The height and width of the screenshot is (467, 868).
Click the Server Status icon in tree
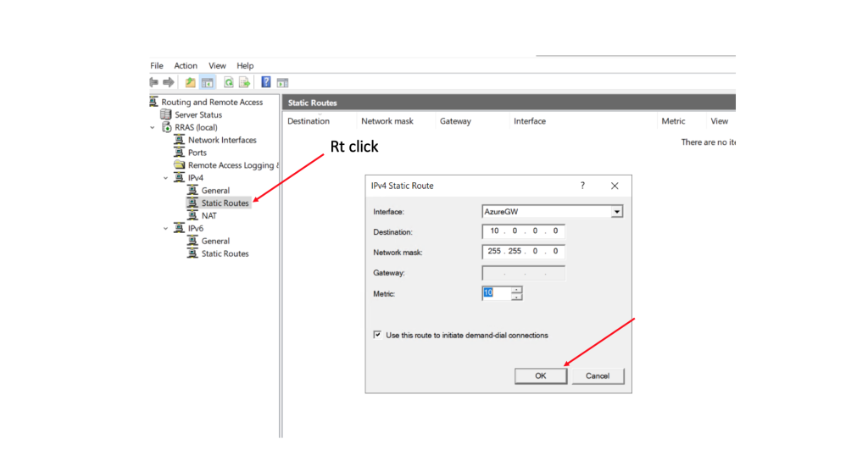(166, 114)
